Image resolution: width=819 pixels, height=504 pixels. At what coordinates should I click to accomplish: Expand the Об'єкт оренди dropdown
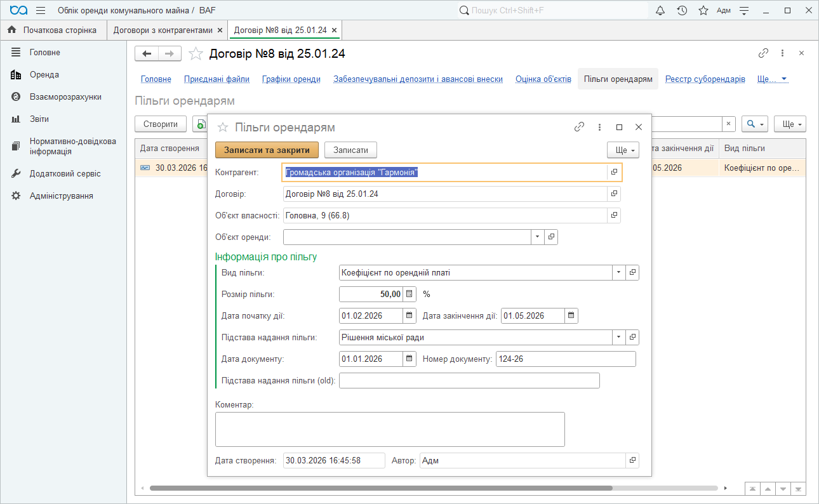[x=537, y=237]
